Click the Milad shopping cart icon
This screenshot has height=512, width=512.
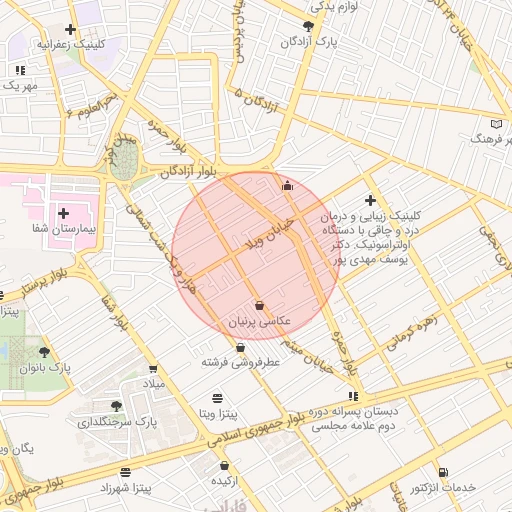point(153,369)
